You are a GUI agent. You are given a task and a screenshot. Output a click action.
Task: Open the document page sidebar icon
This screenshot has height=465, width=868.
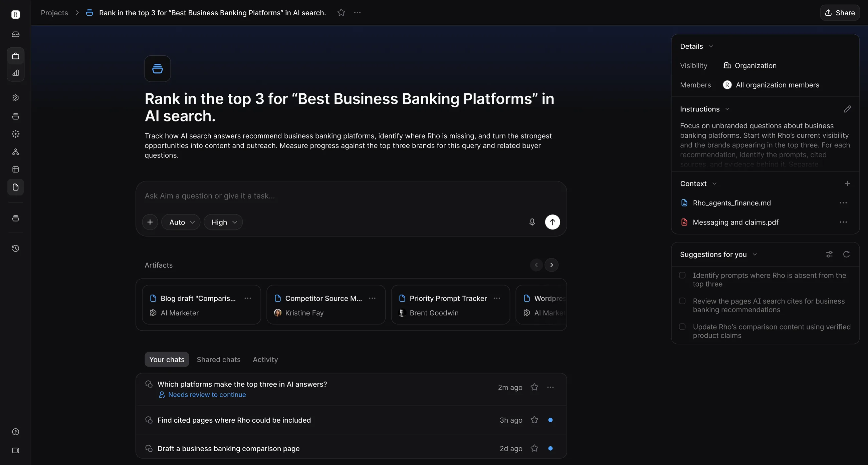[x=15, y=187]
